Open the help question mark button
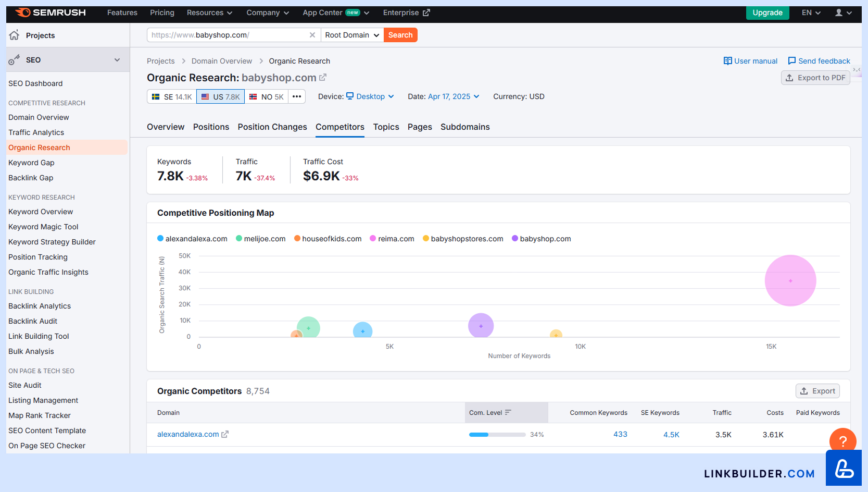The image size is (868, 492). pyautogui.click(x=842, y=441)
